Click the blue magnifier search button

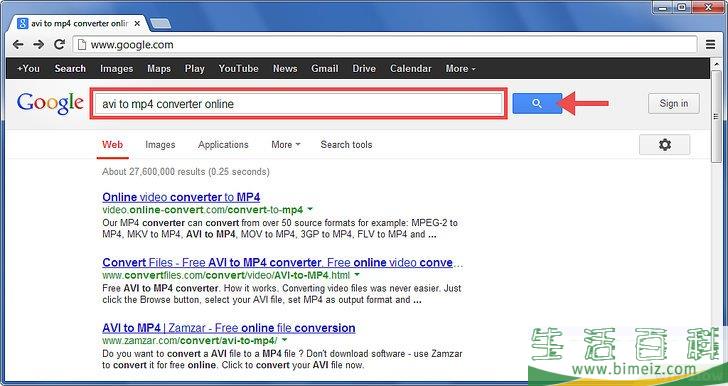[537, 104]
